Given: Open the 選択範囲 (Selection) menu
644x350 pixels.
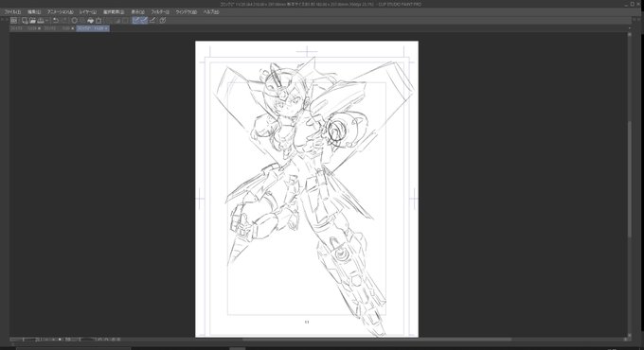Looking at the screenshot, I should [114, 12].
